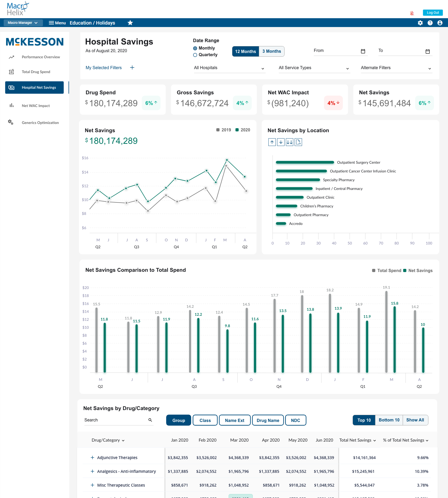Add a filter with the plus icon

click(x=132, y=68)
